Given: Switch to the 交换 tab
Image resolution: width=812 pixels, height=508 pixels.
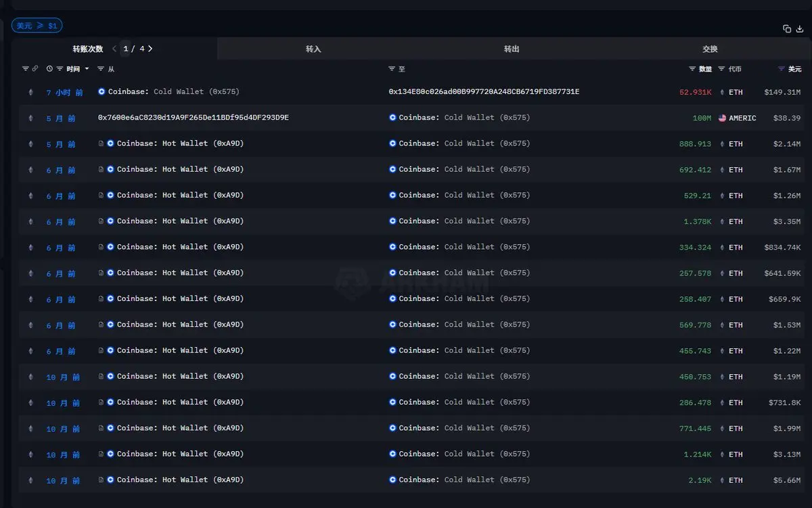Looking at the screenshot, I should (710, 49).
